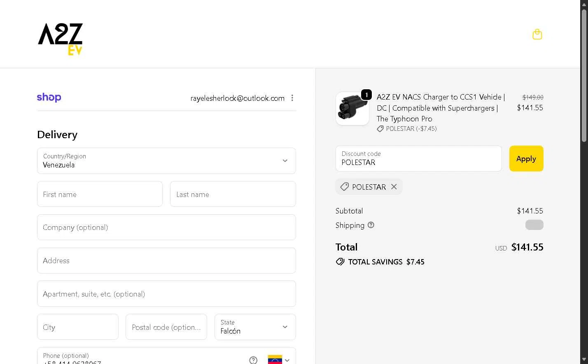Click the Typhoon Pro product thumbnail
The height and width of the screenshot is (364, 588).
click(352, 109)
